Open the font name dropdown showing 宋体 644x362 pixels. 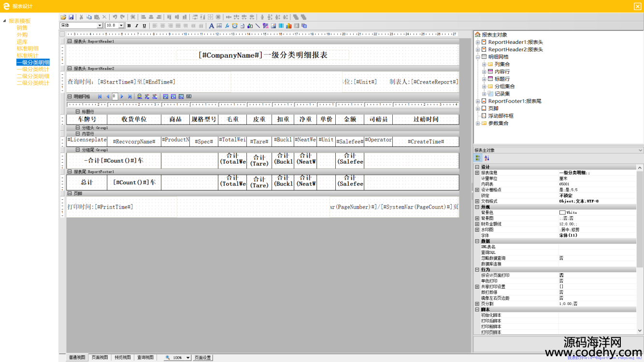pyautogui.click(x=100, y=26)
